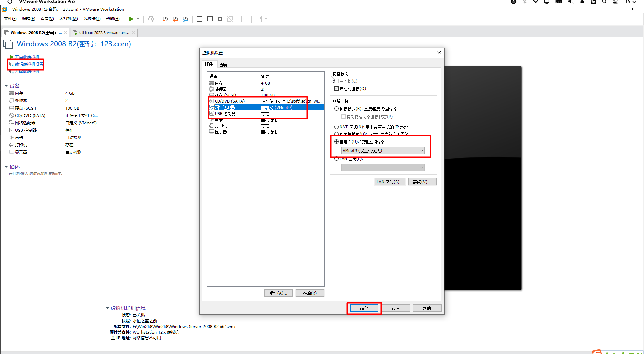Click 开启此虚拟机 link
The width and height of the screenshot is (644, 354).
click(24, 57)
